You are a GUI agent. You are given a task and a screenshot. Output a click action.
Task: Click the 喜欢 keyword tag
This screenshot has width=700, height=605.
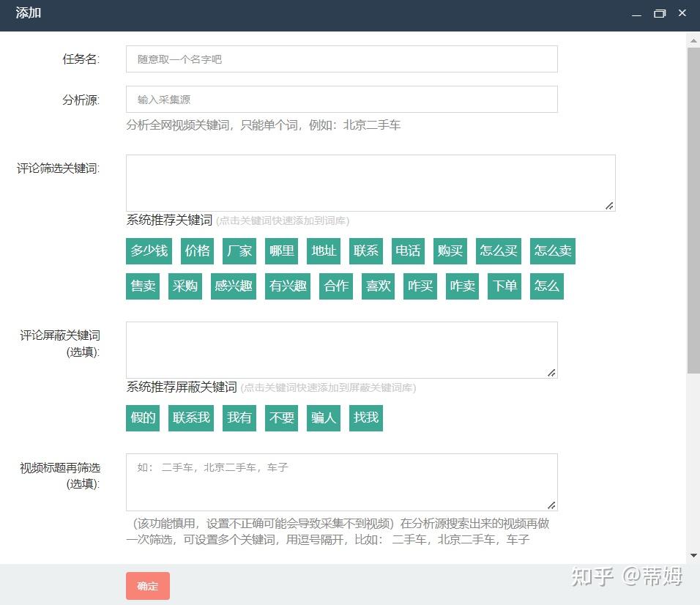pos(378,286)
